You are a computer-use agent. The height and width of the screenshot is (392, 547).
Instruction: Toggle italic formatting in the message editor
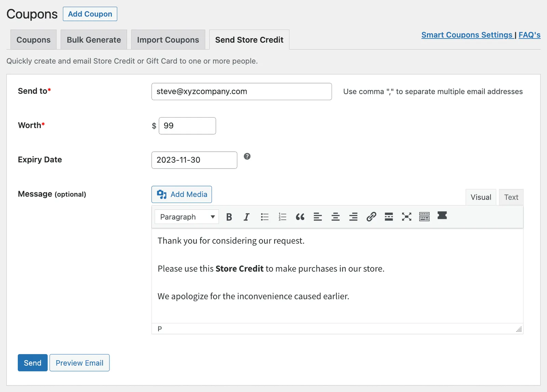(x=246, y=217)
